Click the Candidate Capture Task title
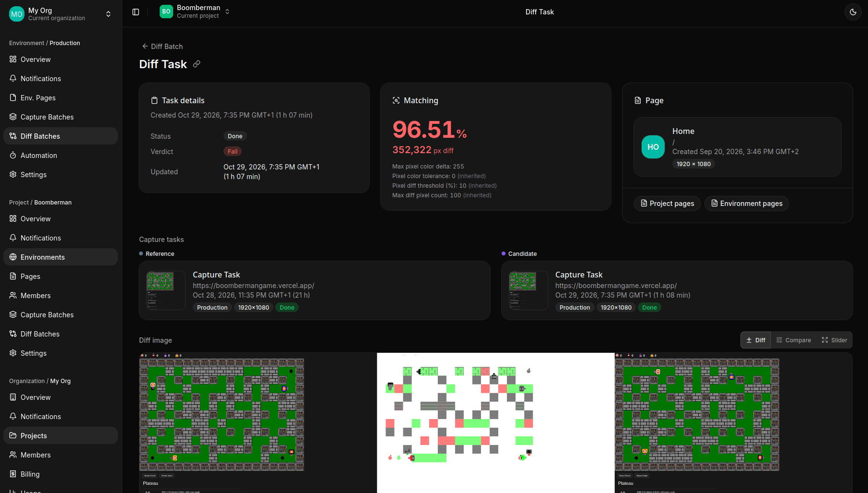Screen dimensions: 868x493 tap(579, 275)
